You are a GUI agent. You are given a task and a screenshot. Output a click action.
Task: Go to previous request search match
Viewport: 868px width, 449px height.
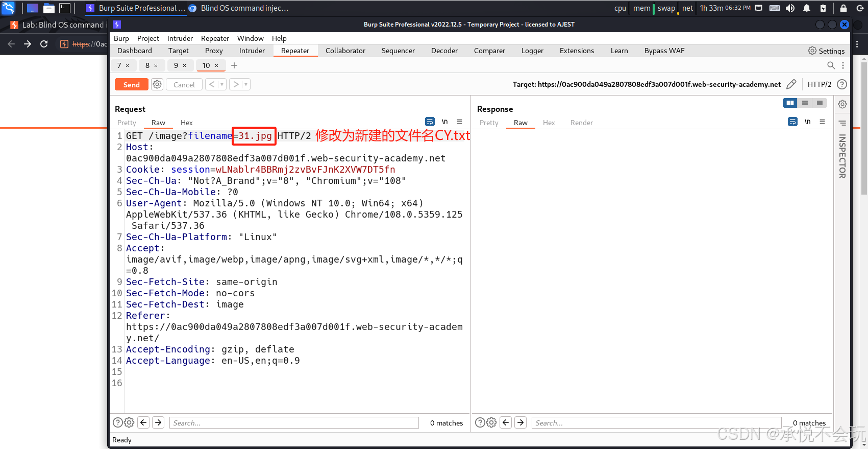pos(143,422)
